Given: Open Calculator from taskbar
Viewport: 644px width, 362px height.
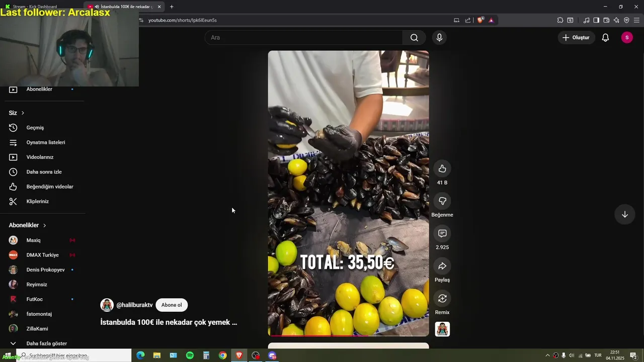Looking at the screenshot, I should (x=206, y=355).
